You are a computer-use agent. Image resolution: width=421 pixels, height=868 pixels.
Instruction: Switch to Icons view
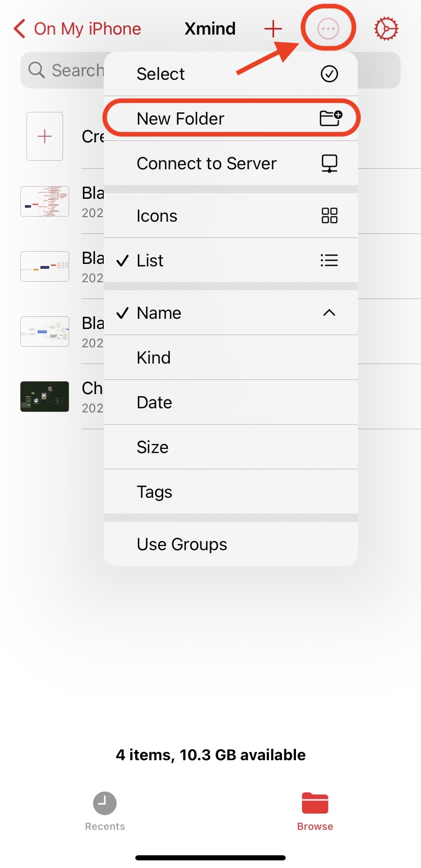(x=231, y=216)
